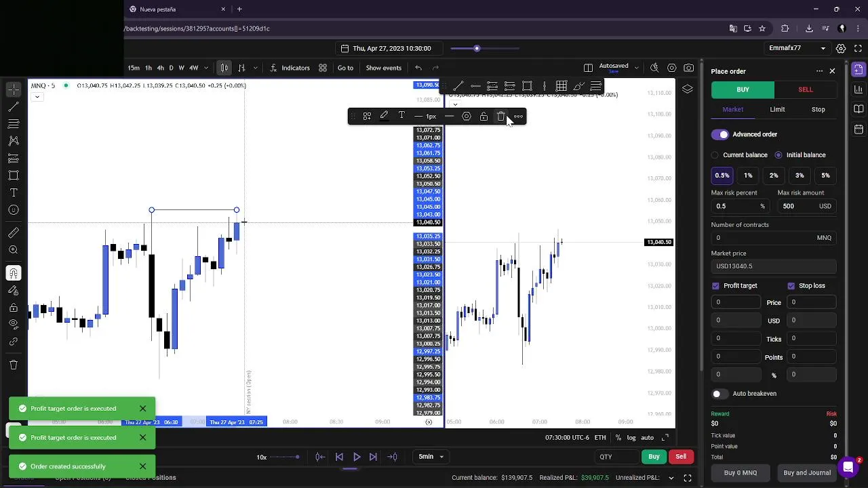Adjust the replay speed 10x slider
This screenshot has height=488, width=868.
[285, 457]
